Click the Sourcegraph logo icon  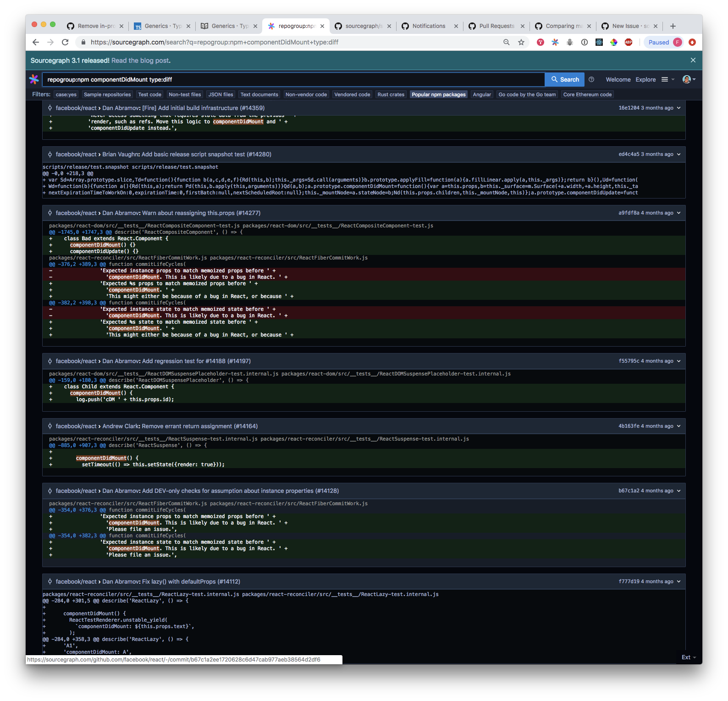click(34, 79)
